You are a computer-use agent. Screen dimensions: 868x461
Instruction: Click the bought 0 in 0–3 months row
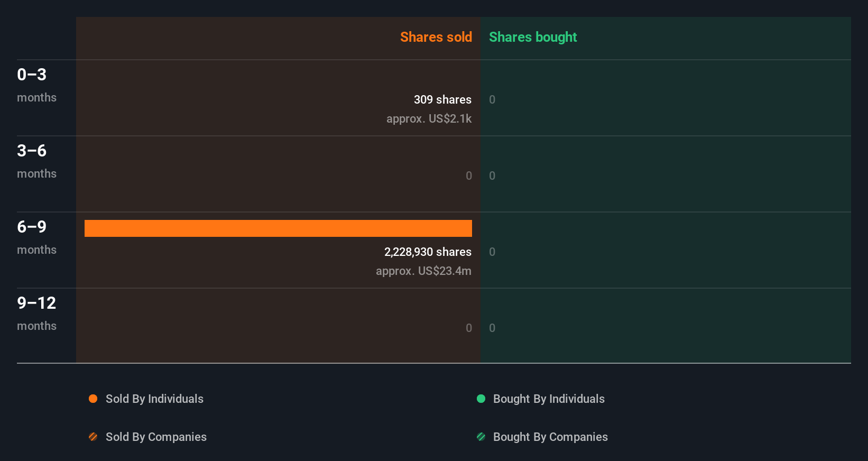(492, 99)
